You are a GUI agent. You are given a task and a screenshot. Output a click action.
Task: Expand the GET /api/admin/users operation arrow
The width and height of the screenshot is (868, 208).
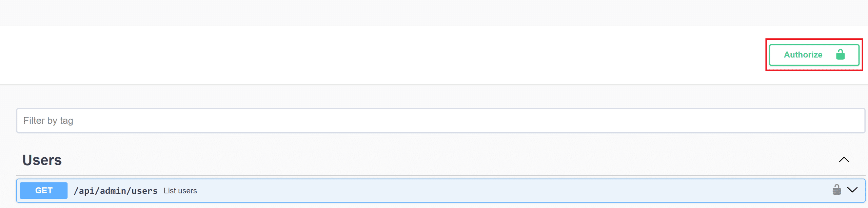[x=852, y=190]
